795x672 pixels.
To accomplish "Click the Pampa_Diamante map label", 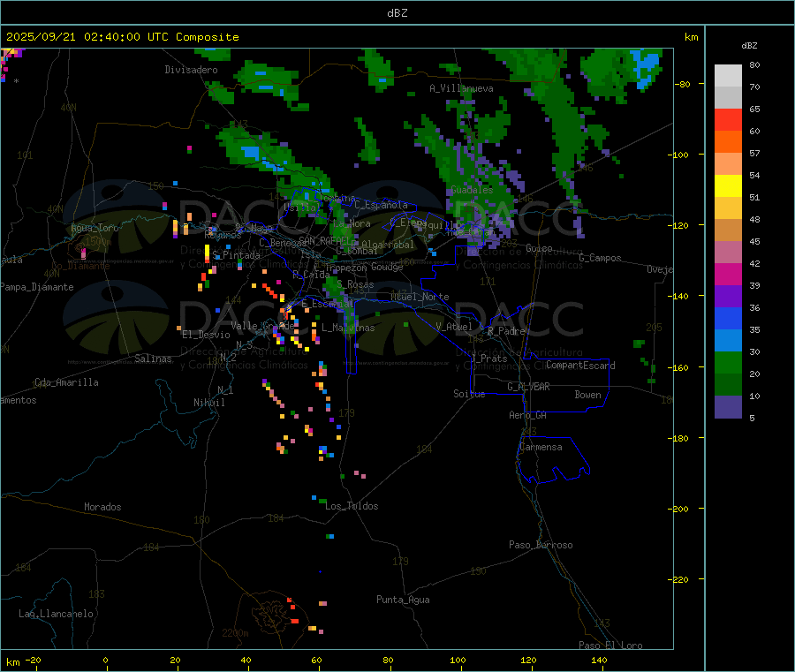I will (x=37, y=287).
